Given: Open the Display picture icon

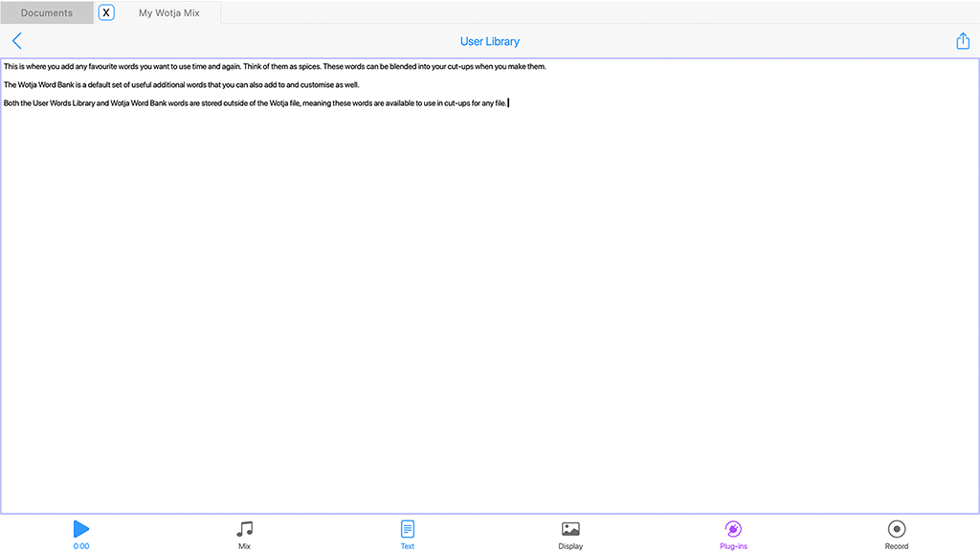Looking at the screenshot, I should pyautogui.click(x=570, y=529).
